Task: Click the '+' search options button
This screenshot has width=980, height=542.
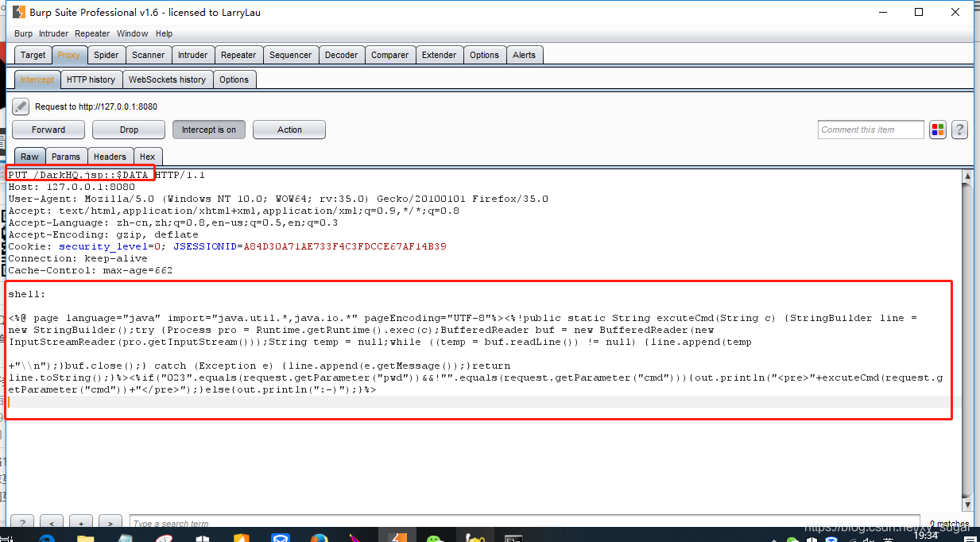Action: coord(81,523)
